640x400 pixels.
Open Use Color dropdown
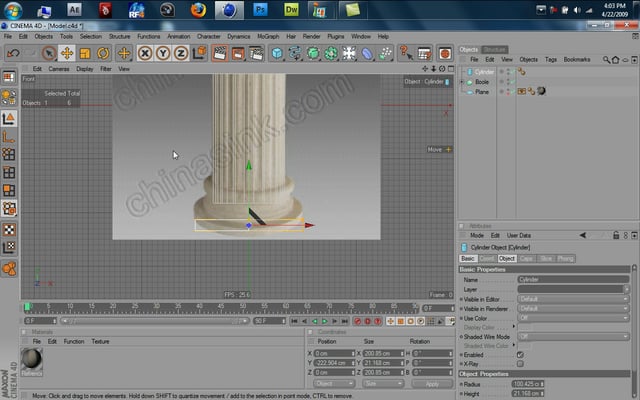pyautogui.click(x=573, y=318)
